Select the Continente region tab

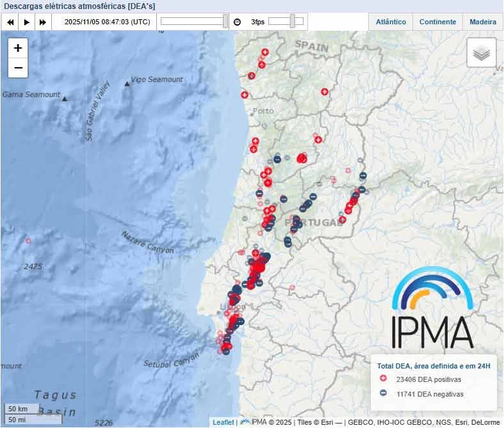pos(437,22)
